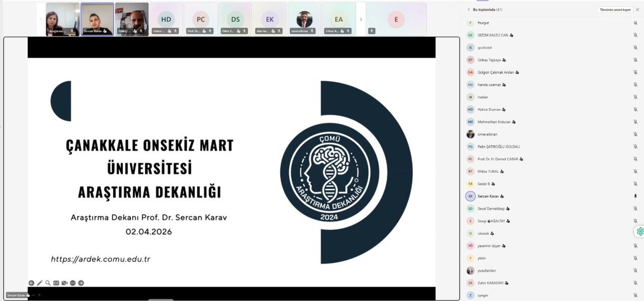
Task: Select yasemin özyer participant row
Action: (x=553, y=246)
